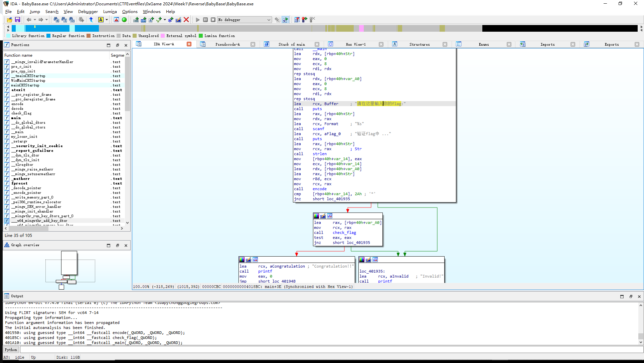Click the Debugger menu item
The width and height of the screenshot is (644, 363).
pyautogui.click(x=87, y=11)
